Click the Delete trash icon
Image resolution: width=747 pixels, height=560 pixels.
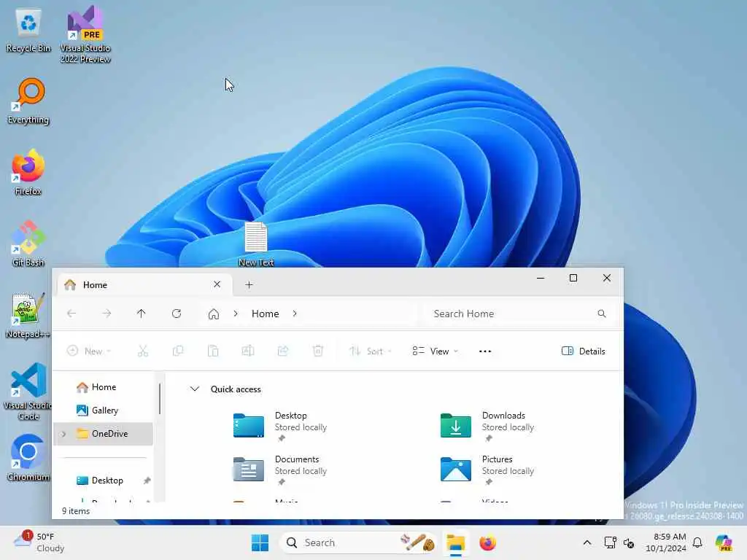click(318, 351)
